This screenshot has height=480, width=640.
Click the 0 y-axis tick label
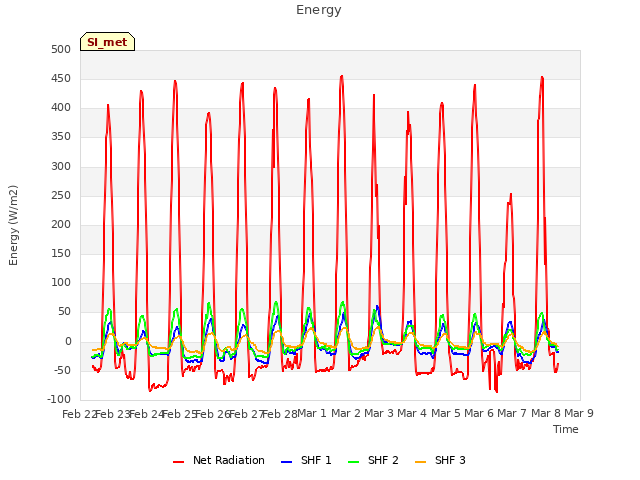(x=68, y=341)
